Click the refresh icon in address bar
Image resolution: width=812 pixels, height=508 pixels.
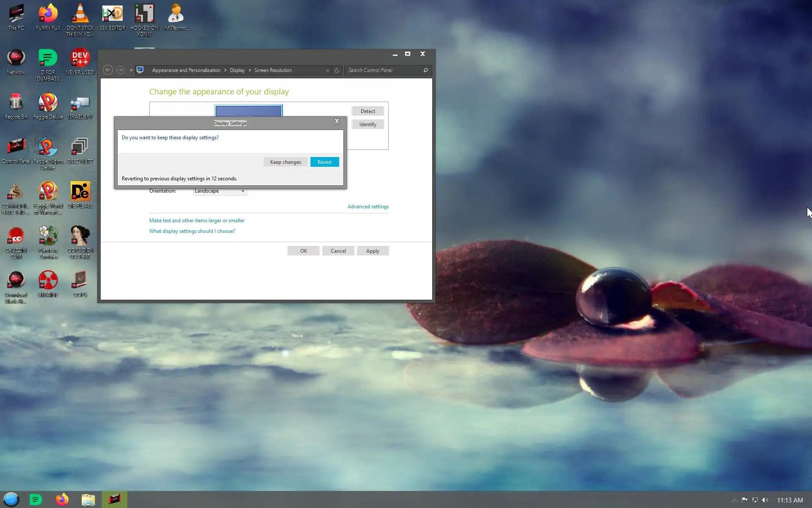pos(337,70)
